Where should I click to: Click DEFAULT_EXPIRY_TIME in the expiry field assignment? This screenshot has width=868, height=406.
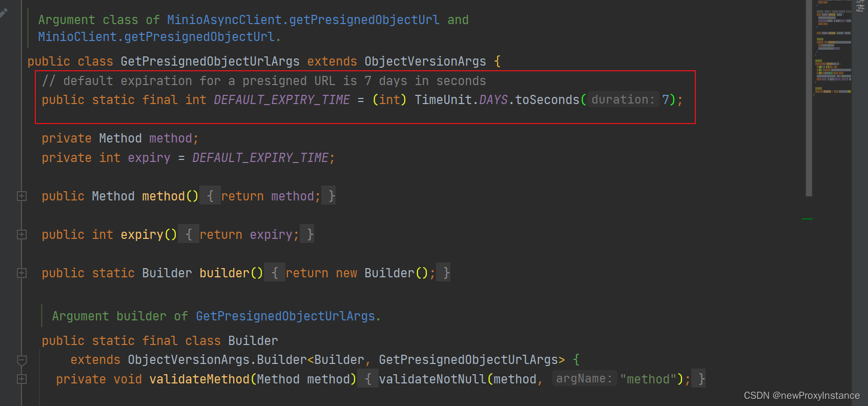(x=260, y=158)
